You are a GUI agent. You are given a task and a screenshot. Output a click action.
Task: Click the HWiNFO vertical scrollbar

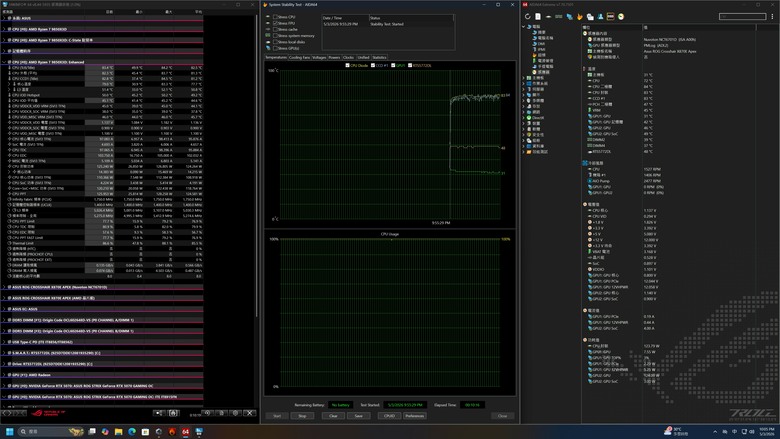(257, 164)
